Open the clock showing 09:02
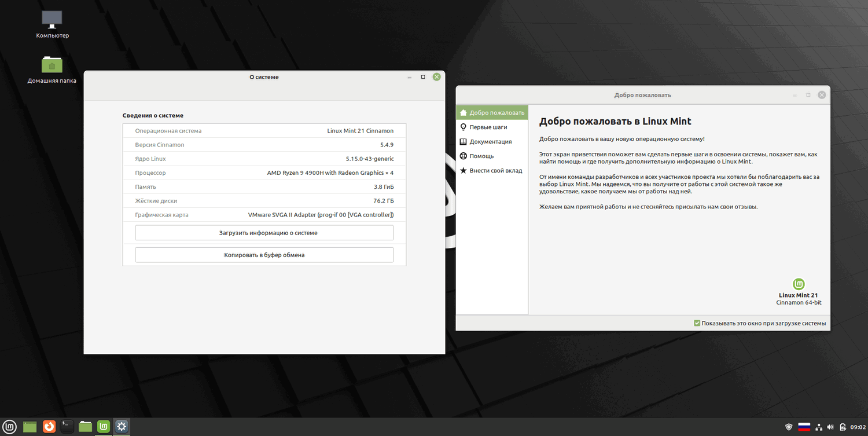The height and width of the screenshot is (436, 868). click(858, 427)
